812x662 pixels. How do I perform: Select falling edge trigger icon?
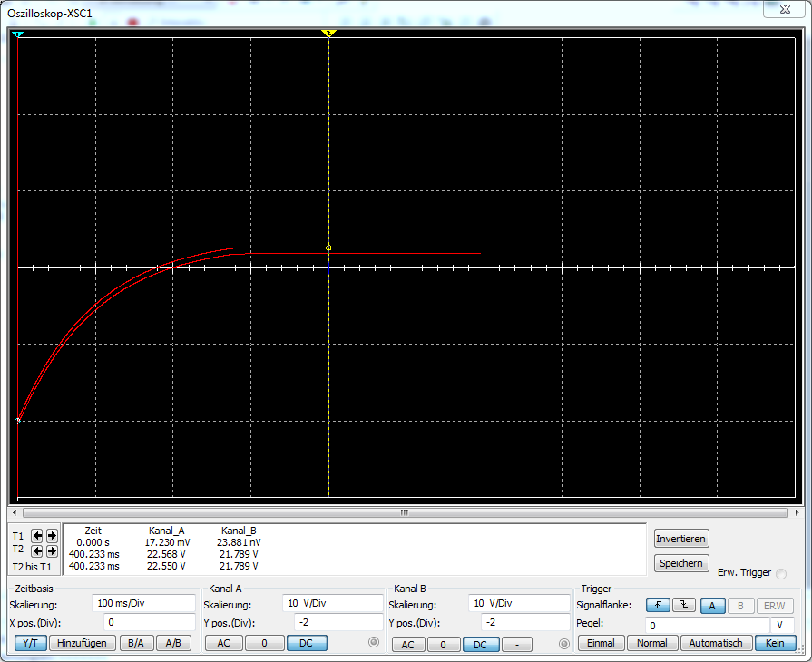tap(683, 605)
